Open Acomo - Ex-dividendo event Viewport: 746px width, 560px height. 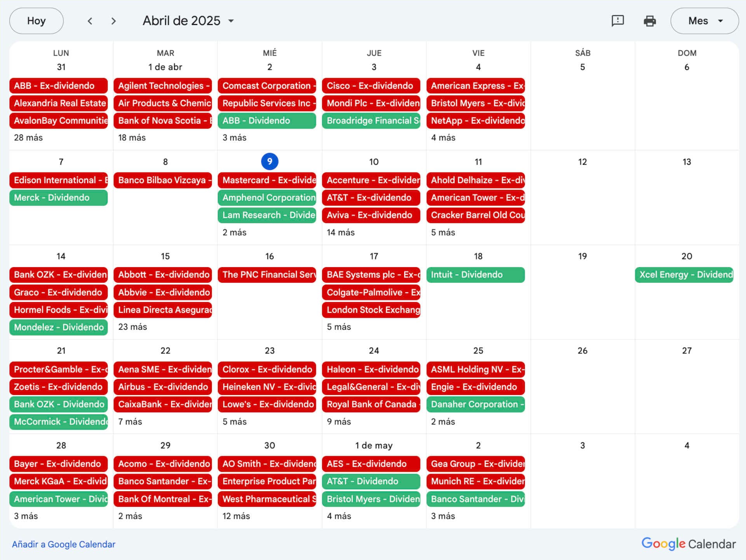coord(163,464)
